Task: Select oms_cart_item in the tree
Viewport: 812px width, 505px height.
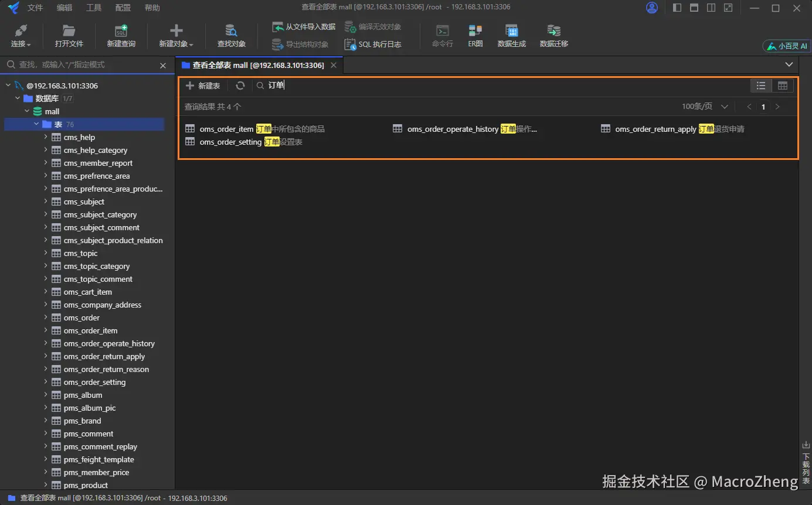Action: 88,292
